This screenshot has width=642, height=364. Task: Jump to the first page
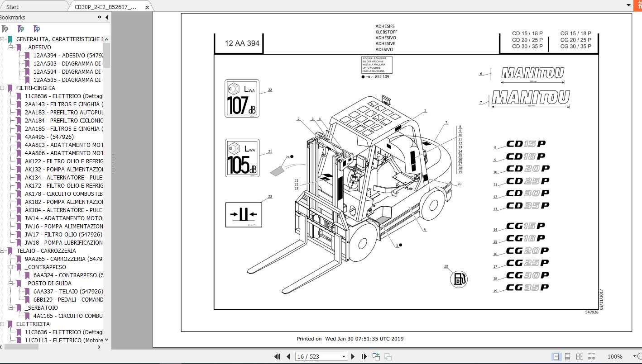point(278,356)
